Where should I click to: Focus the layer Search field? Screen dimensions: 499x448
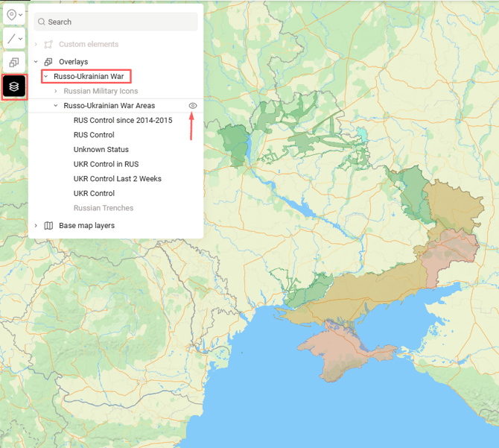tap(119, 22)
